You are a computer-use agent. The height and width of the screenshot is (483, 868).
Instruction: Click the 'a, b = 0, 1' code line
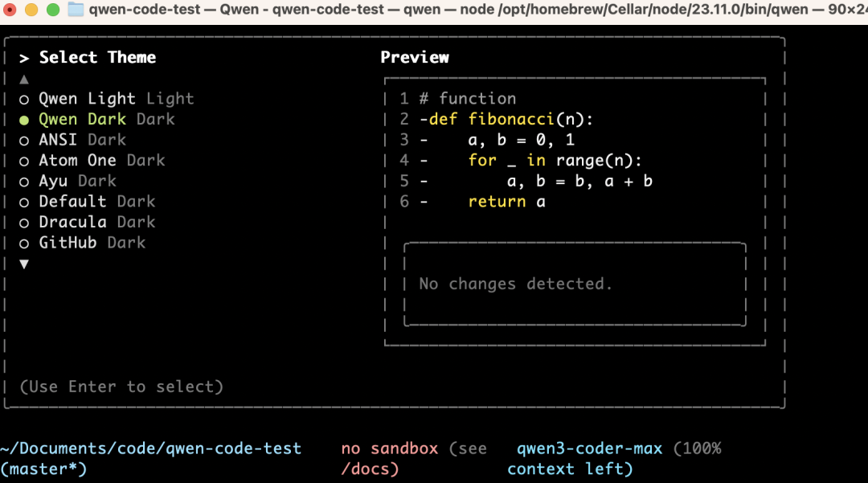[522, 140]
